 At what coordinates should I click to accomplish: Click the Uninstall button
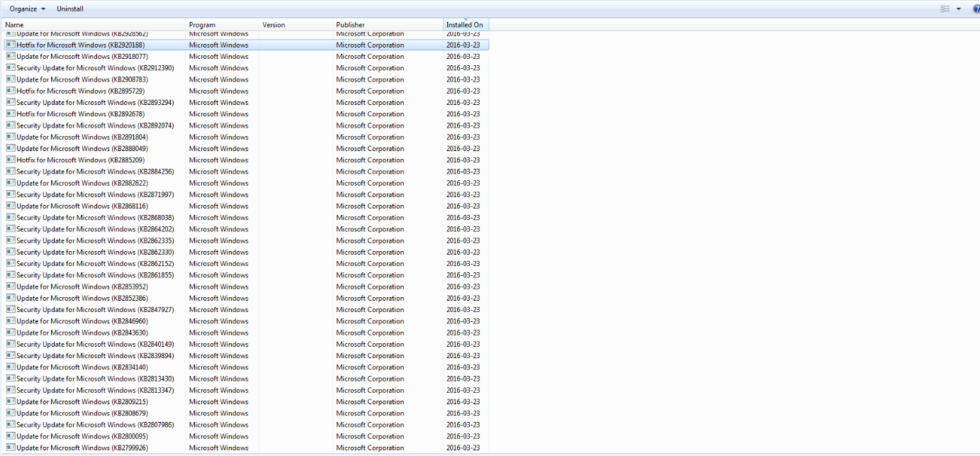coord(69,9)
